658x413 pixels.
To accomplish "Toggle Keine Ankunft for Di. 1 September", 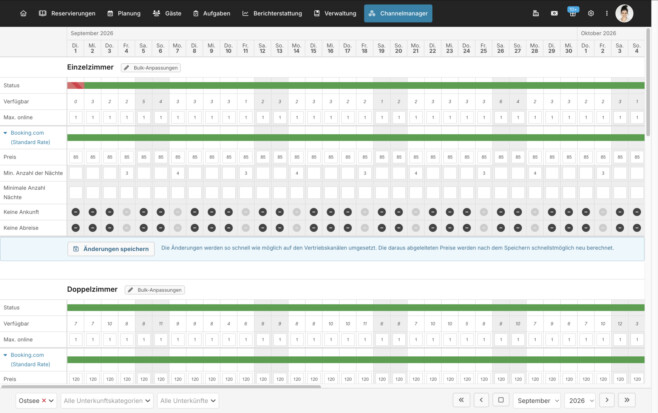I will pyautogui.click(x=76, y=212).
